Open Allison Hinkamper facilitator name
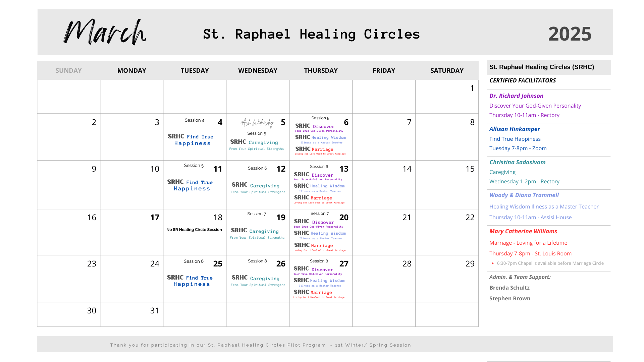Screen dimensions: 644x362 point(514,129)
